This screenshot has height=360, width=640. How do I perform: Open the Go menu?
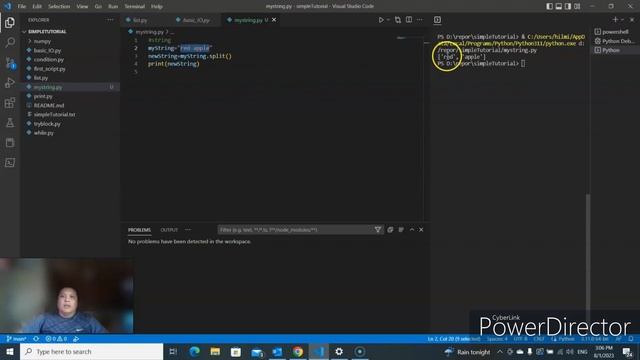tap(98, 7)
